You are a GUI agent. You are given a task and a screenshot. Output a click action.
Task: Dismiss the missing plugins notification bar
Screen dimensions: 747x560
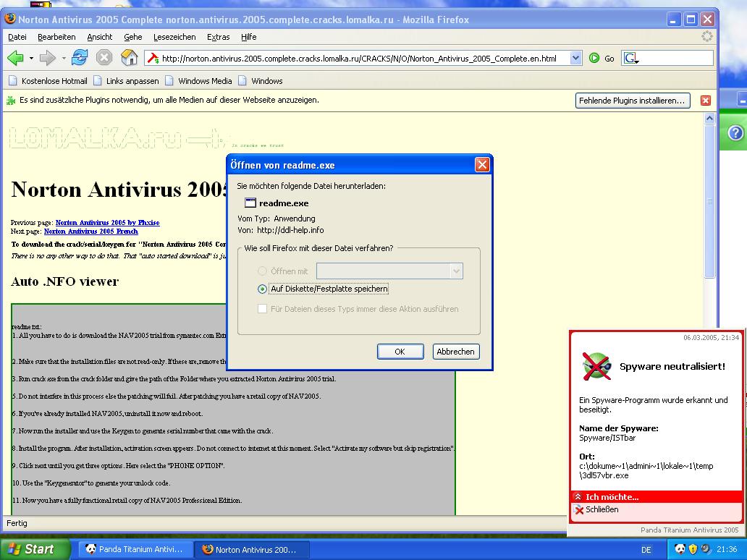pos(706,101)
